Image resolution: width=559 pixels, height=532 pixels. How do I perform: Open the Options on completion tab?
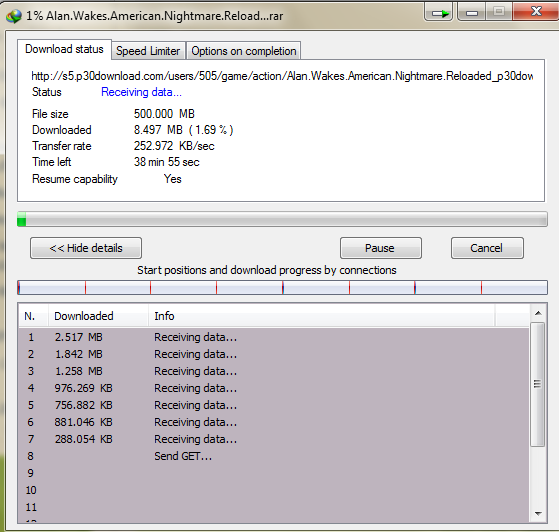(244, 51)
